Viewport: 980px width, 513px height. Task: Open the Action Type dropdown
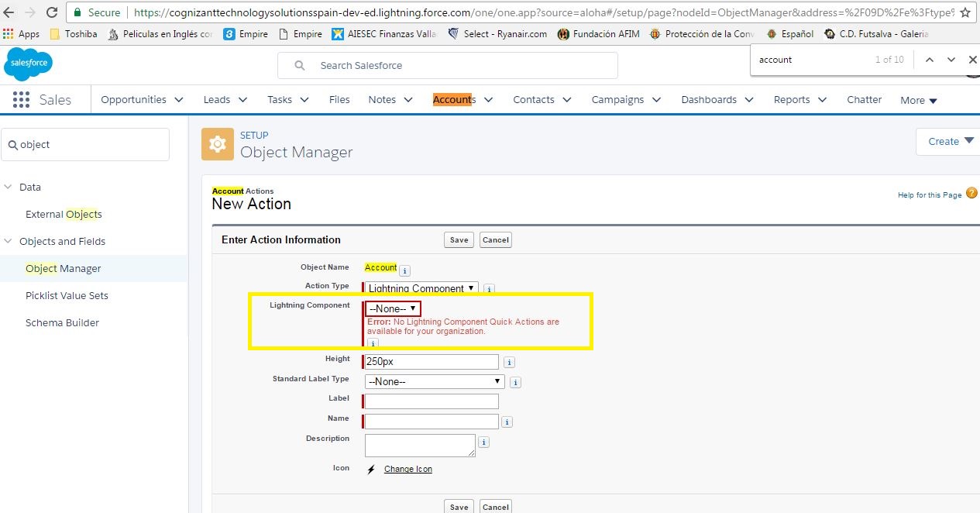(422, 288)
